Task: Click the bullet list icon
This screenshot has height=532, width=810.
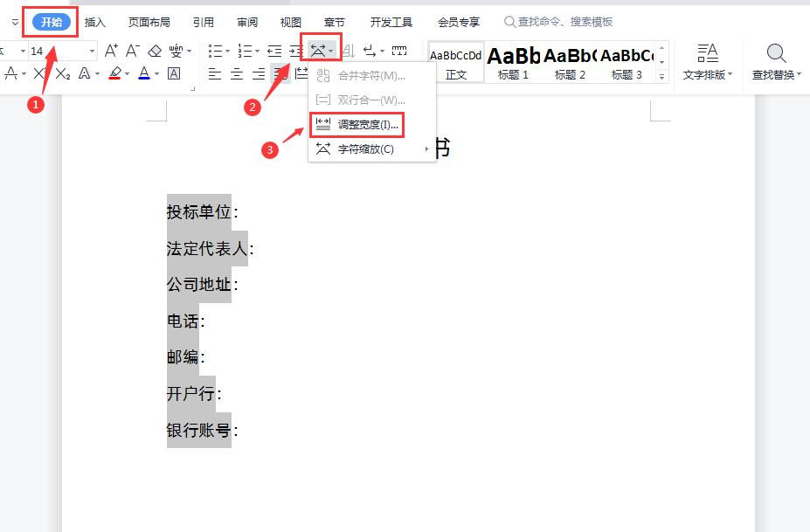Action: (215, 51)
